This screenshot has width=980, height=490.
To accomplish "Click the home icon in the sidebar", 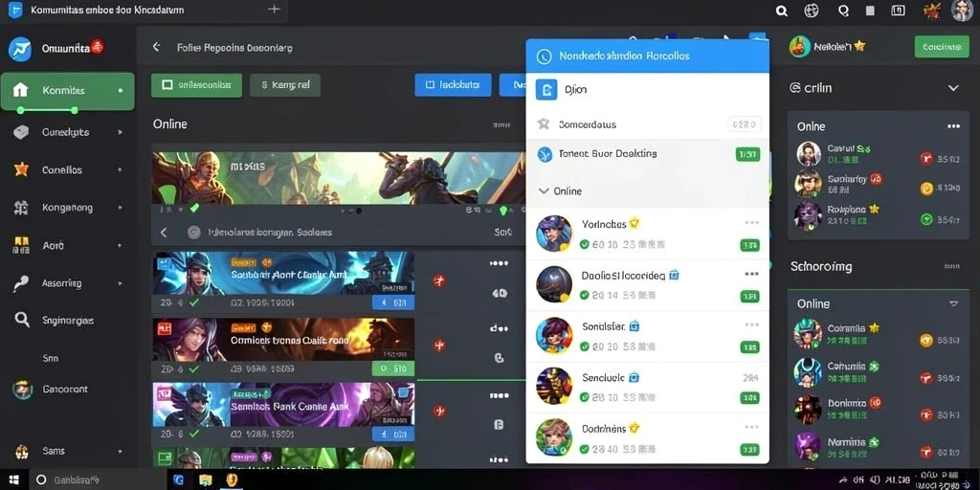I will pyautogui.click(x=20, y=90).
